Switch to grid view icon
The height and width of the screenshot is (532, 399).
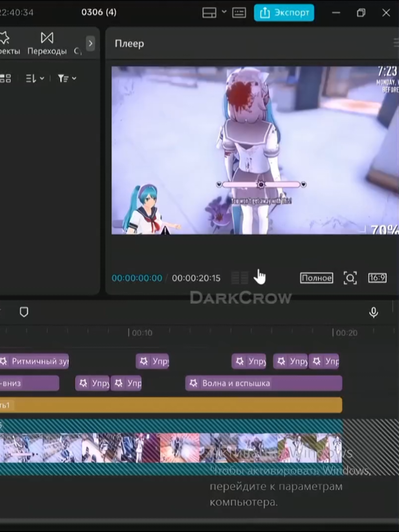click(x=5, y=78)
